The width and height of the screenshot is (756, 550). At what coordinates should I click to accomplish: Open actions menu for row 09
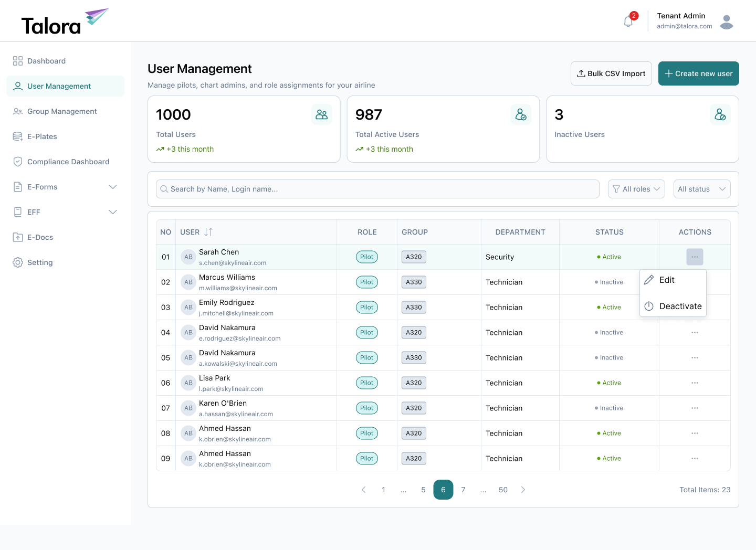[x=695, y=458]
